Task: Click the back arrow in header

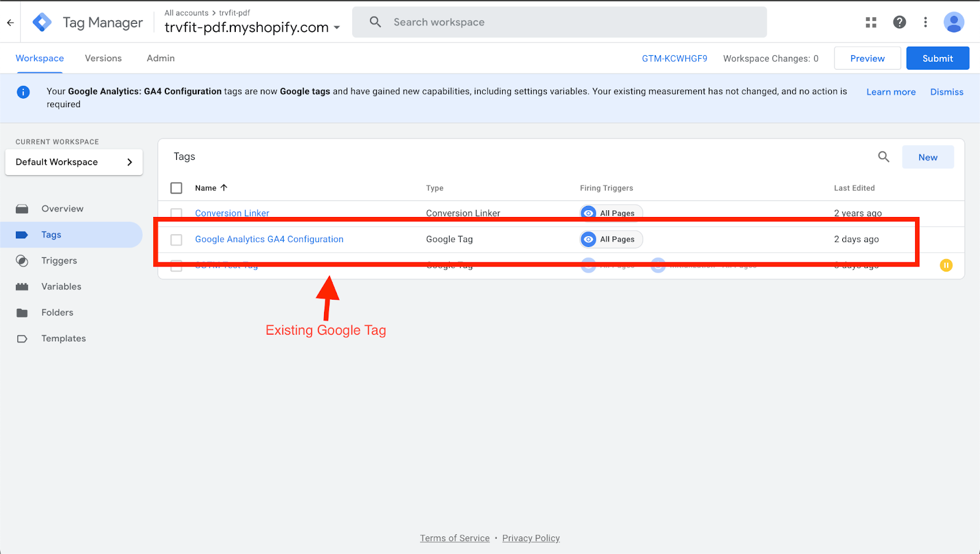Action: coord(10,23)
